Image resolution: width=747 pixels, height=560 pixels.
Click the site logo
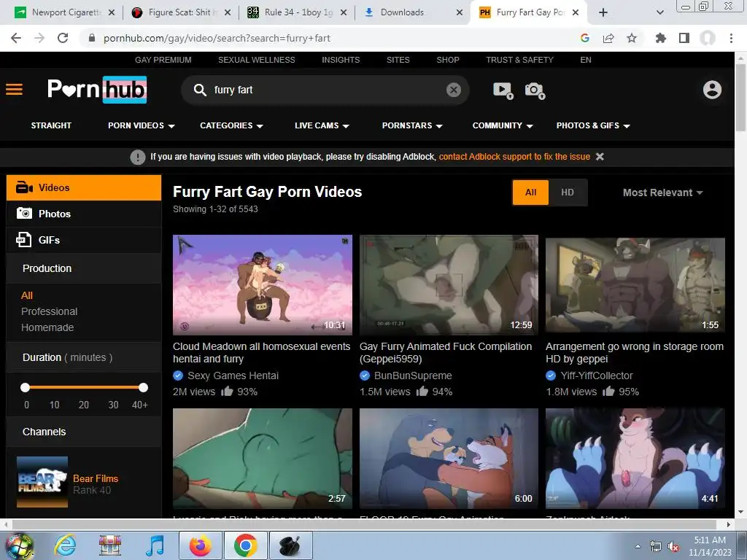97,89
